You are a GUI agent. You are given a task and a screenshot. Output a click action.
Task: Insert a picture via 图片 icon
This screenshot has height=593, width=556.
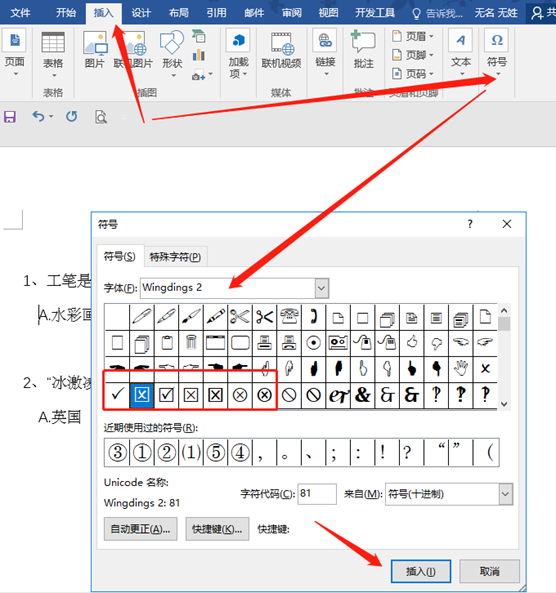tap(95, 50)
